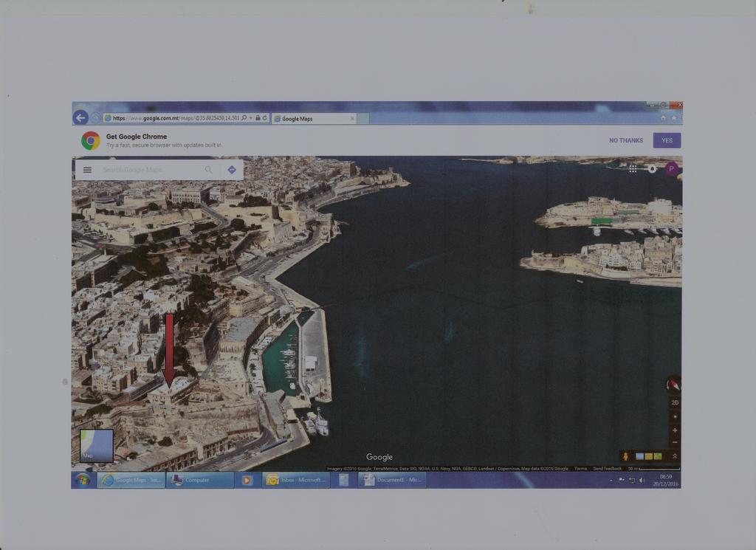Click the browser Home icon

click(x=664, y=118)
